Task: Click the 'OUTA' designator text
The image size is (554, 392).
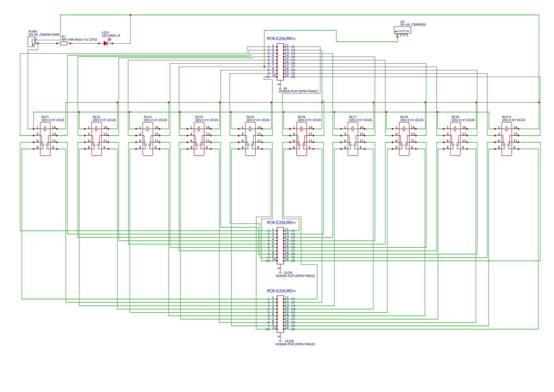Action: pyautogui.click(x=288, y=273)
